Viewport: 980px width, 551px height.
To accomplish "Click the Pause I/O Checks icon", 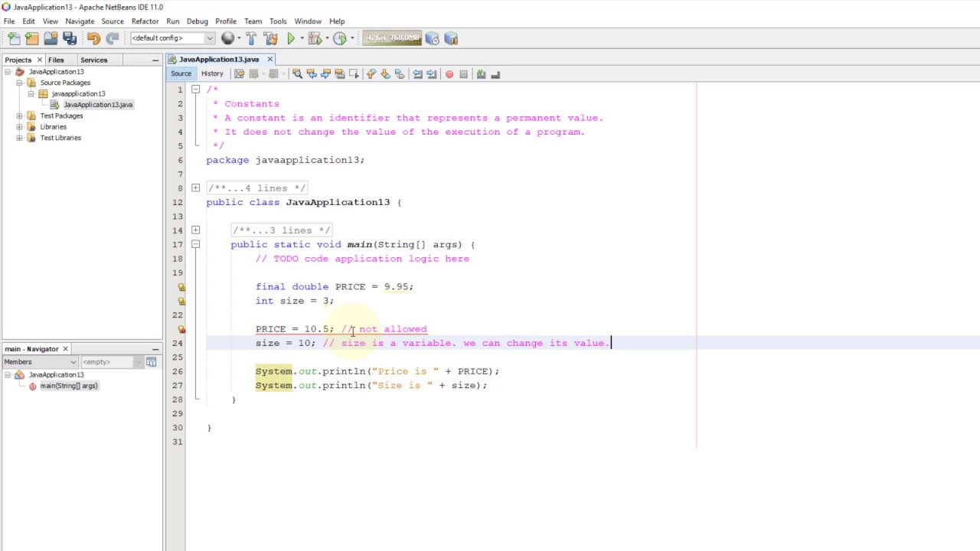I will [x=451, y=38].
